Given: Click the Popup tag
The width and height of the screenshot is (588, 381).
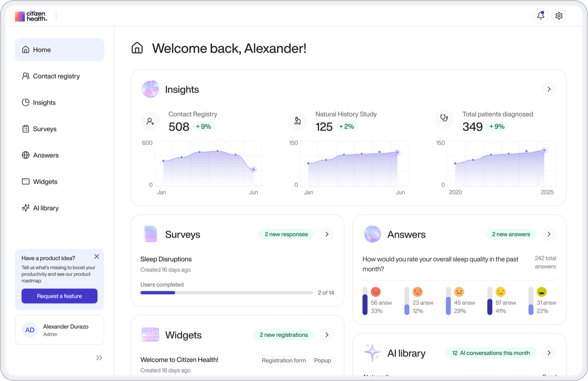Looking at the screenshot, I should click(323, 360).
